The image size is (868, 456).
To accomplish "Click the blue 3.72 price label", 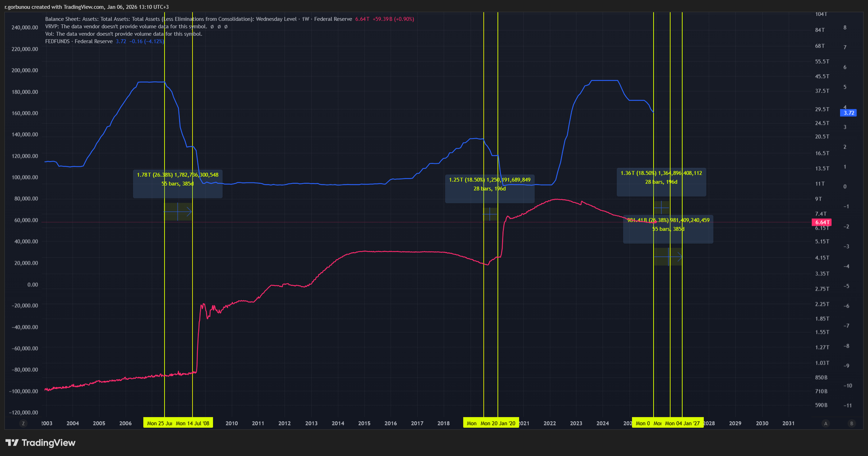I will (x=848, y=113).
